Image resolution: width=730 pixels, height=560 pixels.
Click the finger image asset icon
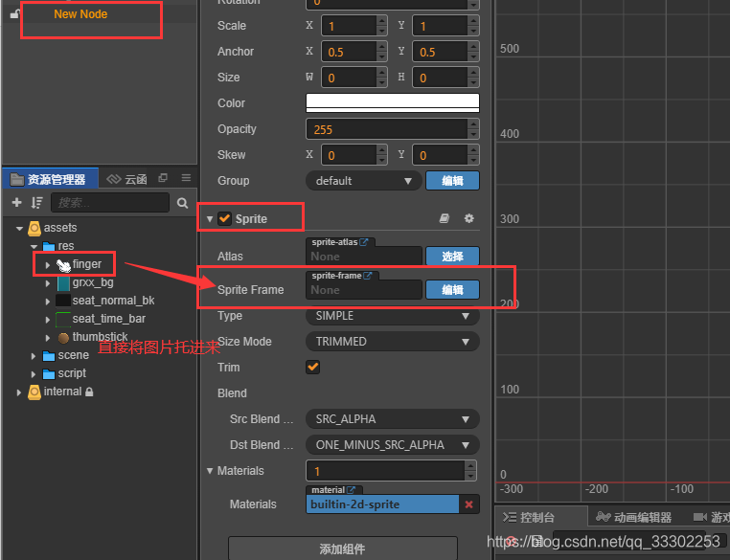point(63,264)
